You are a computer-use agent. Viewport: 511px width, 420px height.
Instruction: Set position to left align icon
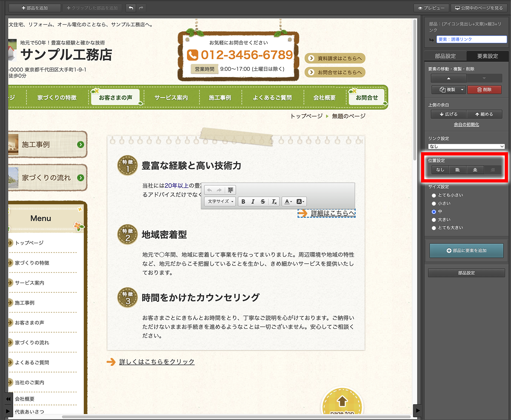pos(458,170)
